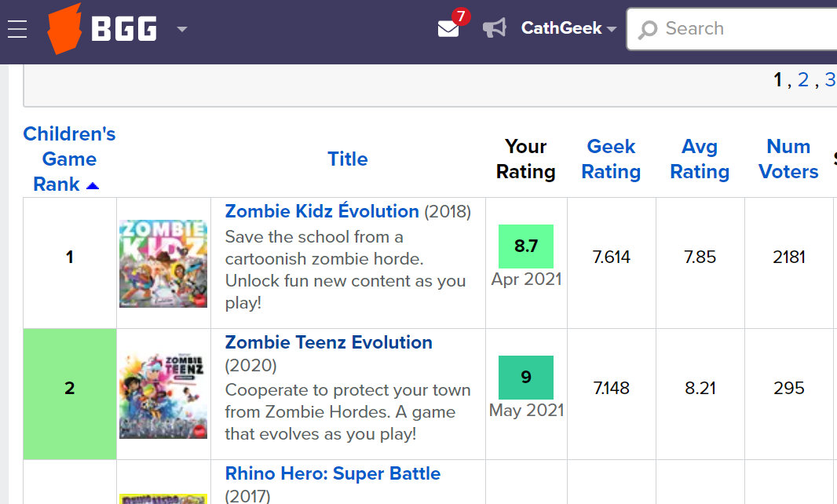Click the green 8.7 rating swatch
Image resolution: width=837 pixels, height=504 pixels.
[526, 247]
